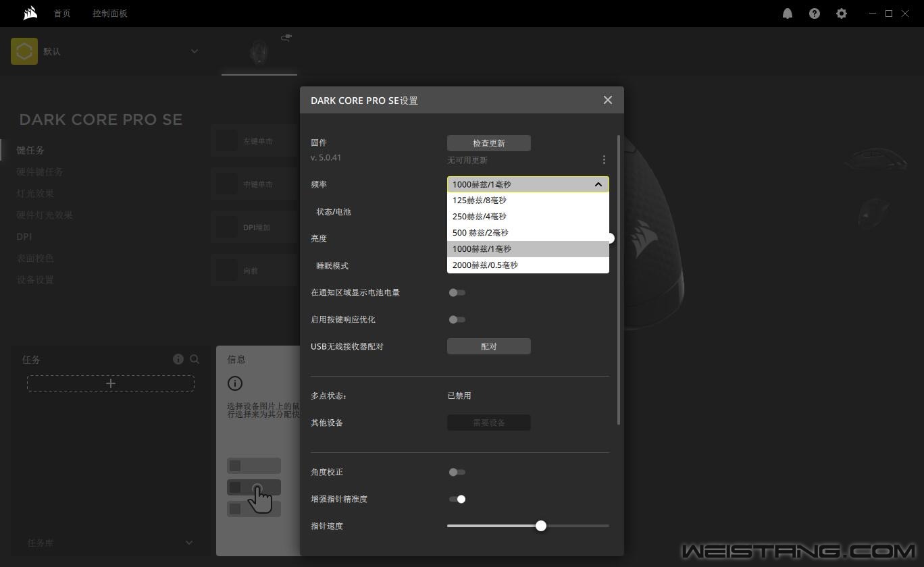This screenshot has height=567, width=924.
Task: Choose 250 Hz/4 ms polling rate
Action: tap(528, 217)
